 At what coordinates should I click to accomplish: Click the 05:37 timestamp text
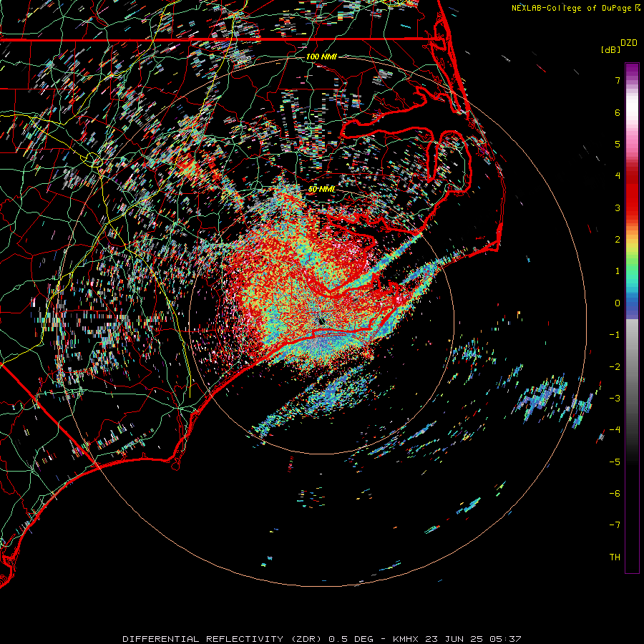click(505, 639)
